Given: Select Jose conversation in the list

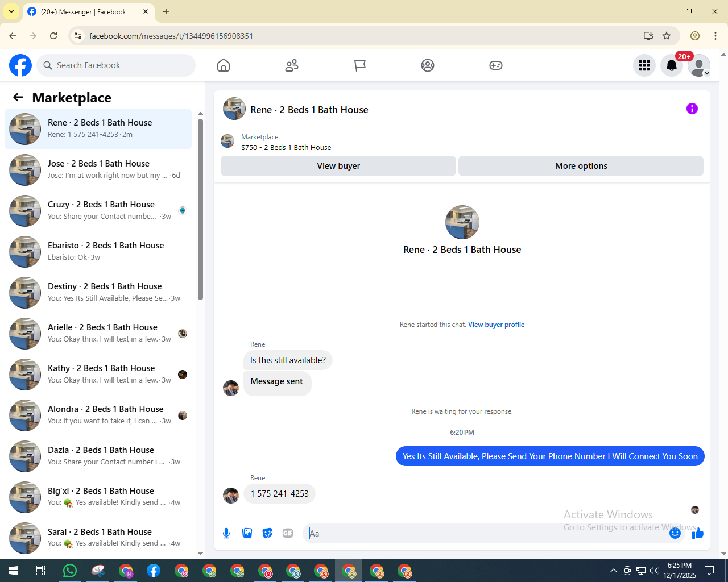Looking at the screenshot, I should [98, 170].
